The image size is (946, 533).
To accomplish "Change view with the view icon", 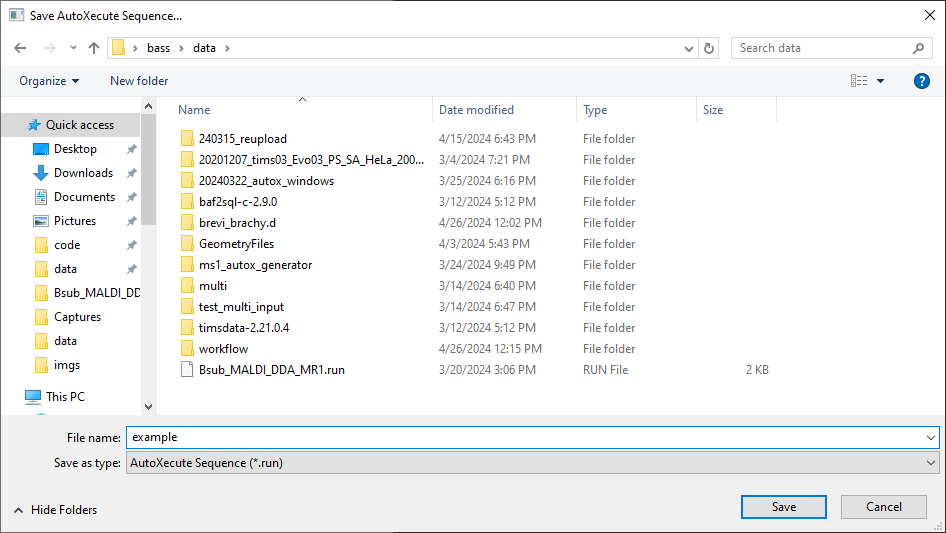I will point(859,81).
